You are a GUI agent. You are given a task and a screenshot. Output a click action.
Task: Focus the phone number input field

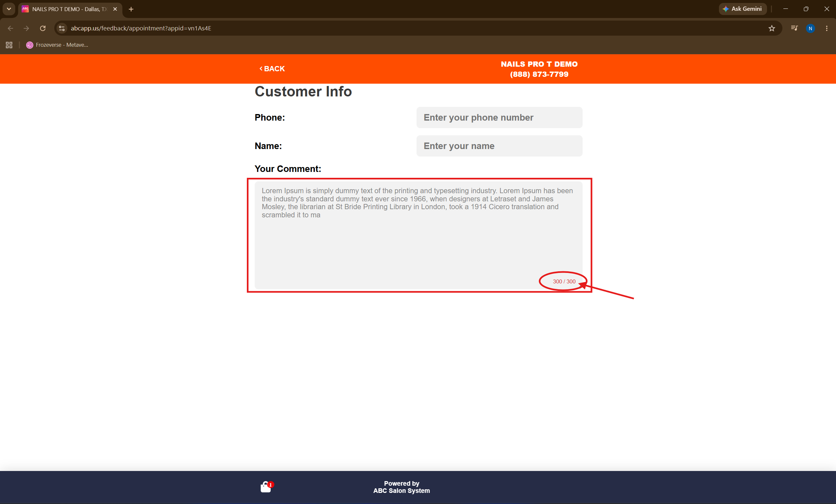click(x=499, y=117)
